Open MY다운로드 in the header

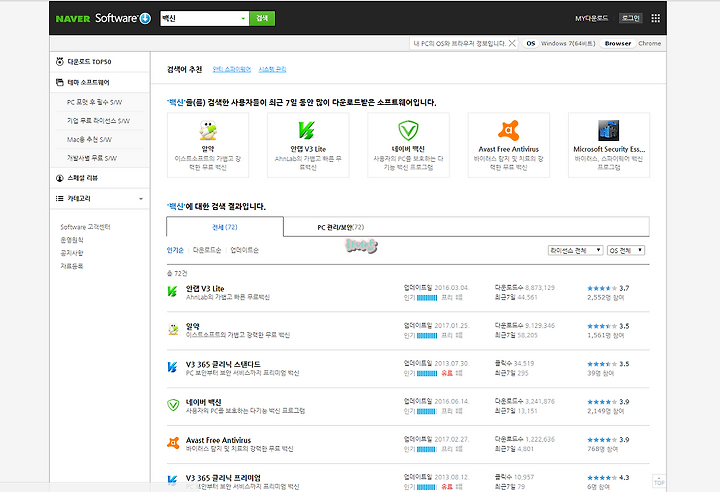point(591,18)
